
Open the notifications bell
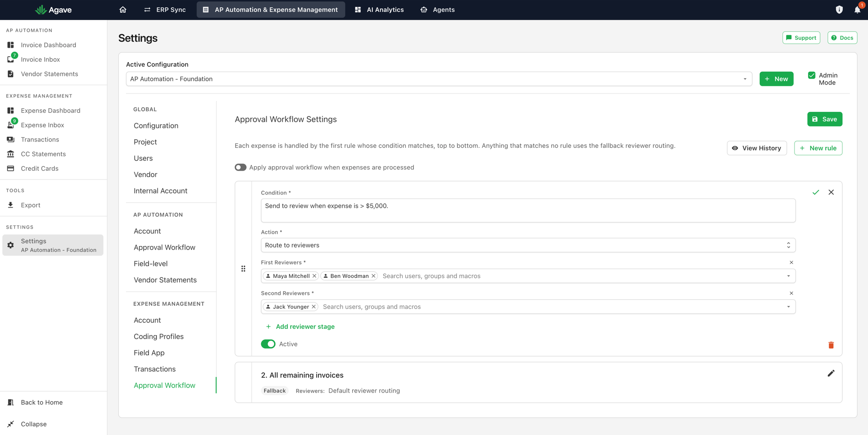[x=857, y=10]
